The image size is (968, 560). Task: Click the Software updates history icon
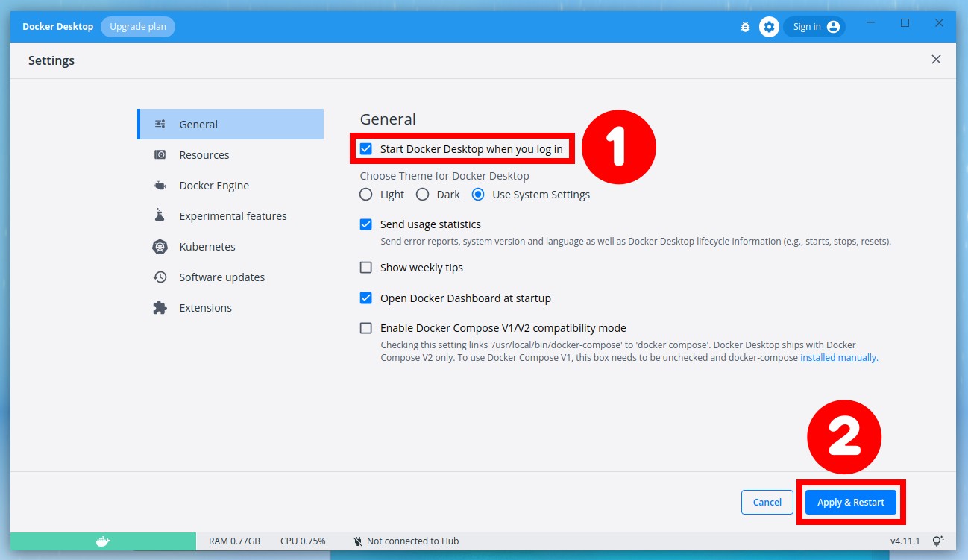click(160, 277)
